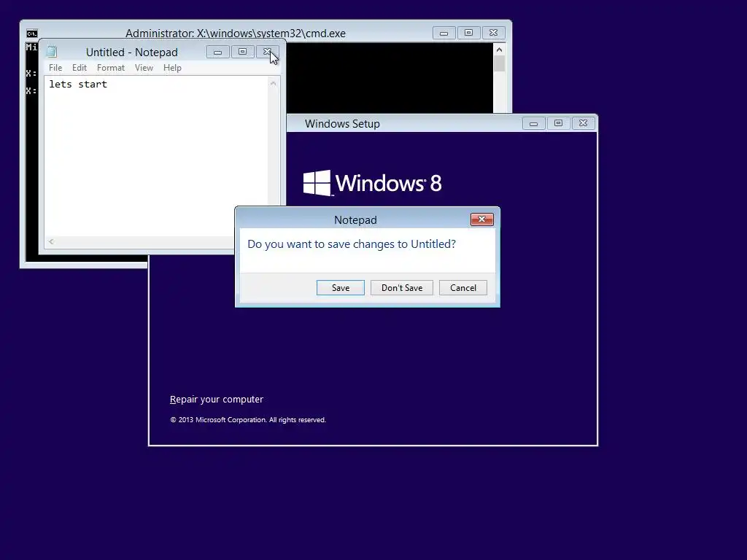Viewport: 747px width, 560px height.
Task: Maximize the cmd.exe Administrator window
Action: (x=469, y=33)
